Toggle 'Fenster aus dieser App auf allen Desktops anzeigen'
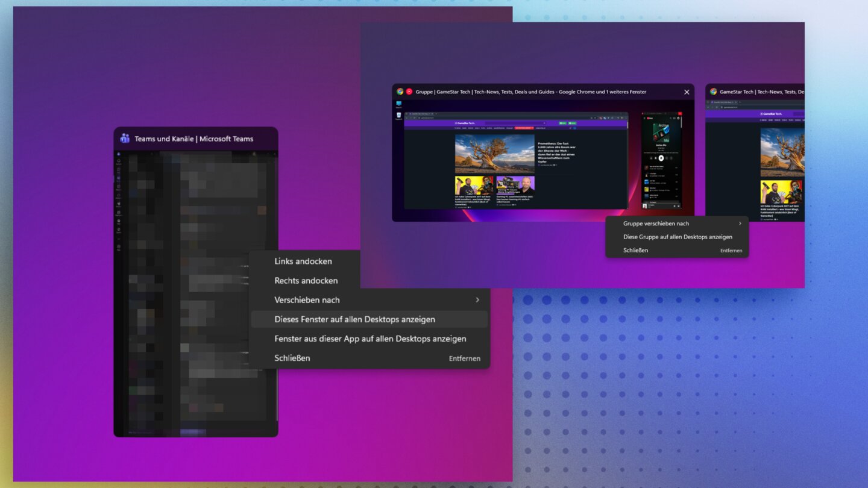This screenshot has height=488, width=868. pyautogui.click(x=370, y=339)
